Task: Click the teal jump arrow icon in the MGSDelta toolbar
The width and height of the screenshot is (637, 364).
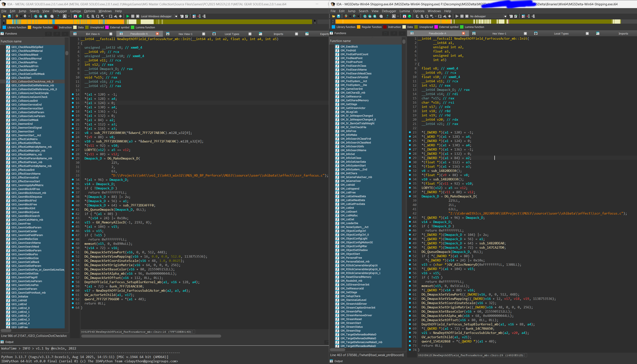Action: [x=387, y=16]
